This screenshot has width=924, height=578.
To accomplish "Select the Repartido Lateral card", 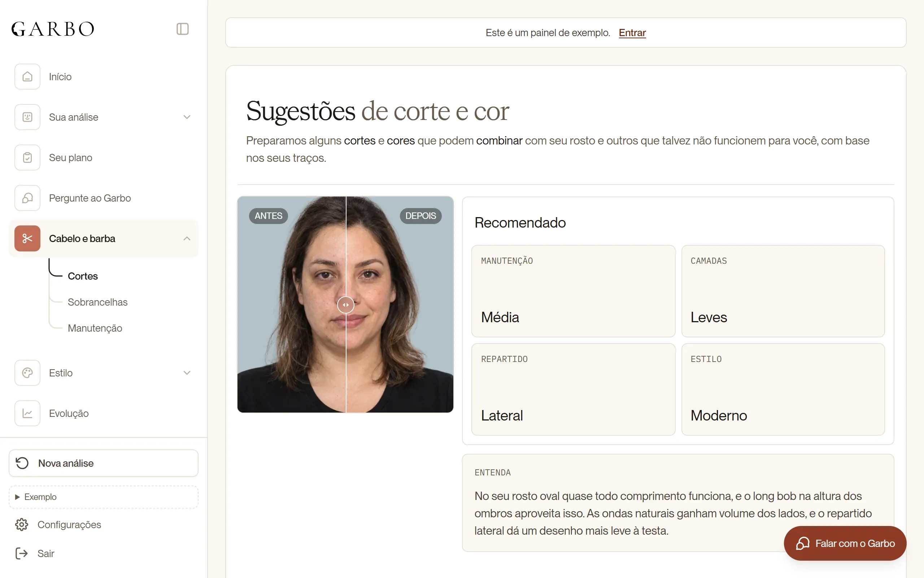I will 573,389.
